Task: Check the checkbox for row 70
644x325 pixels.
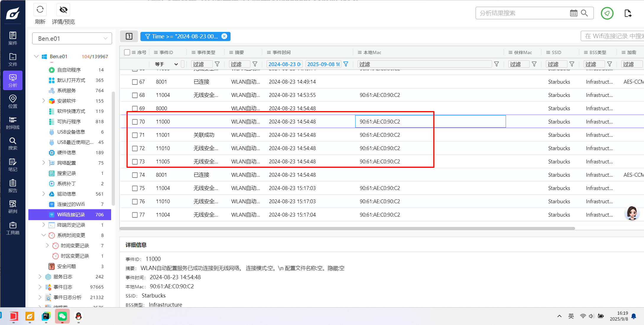Action: [x=135, y=122]
